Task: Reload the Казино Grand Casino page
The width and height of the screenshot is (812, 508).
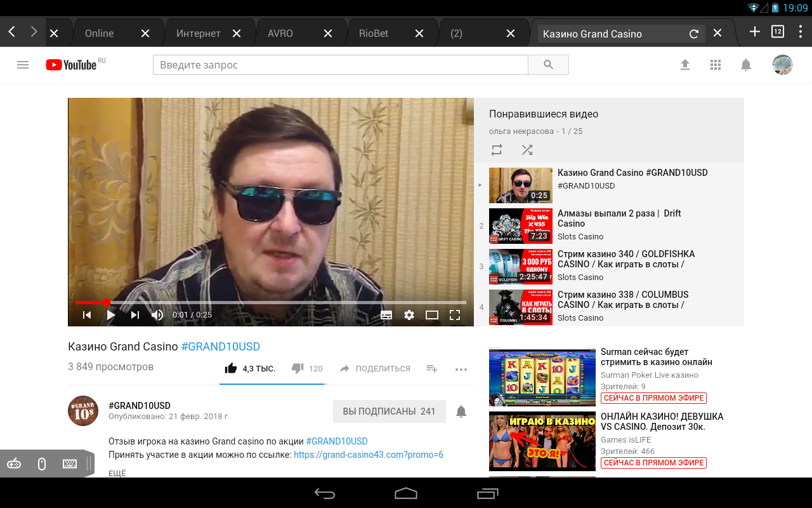Action: coord(694,34)
